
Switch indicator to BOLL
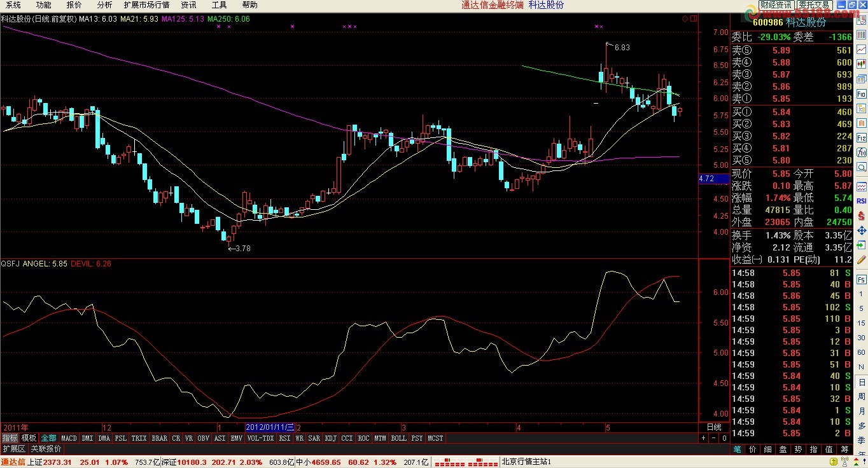(398, 438)
